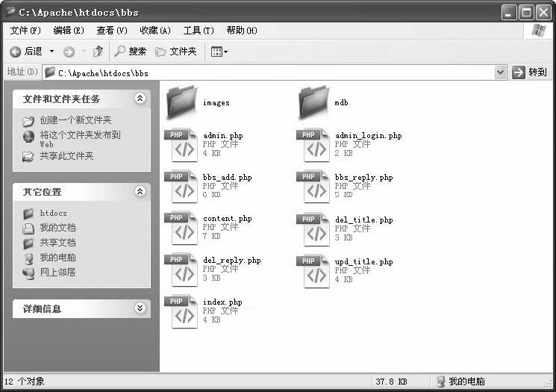Click the 37.8 KB status bar entry
Viewport: 556px width, 392px height.
point(391,382)
